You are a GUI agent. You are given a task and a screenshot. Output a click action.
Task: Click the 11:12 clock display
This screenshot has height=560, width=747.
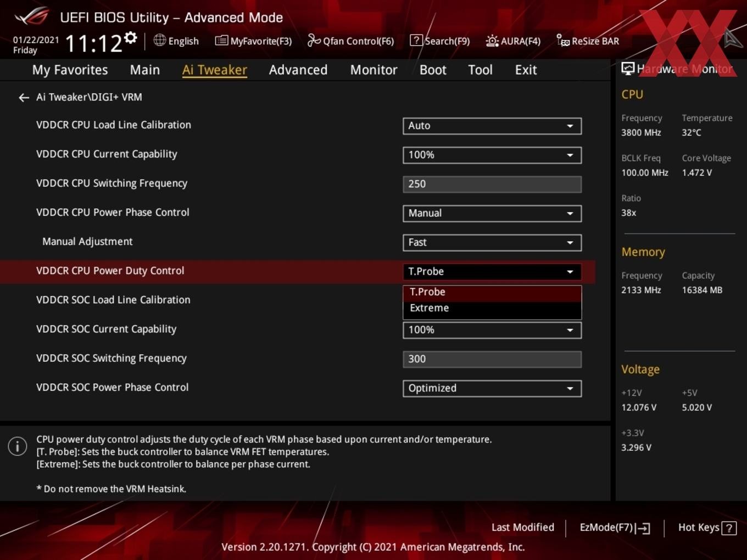point(93,43)
